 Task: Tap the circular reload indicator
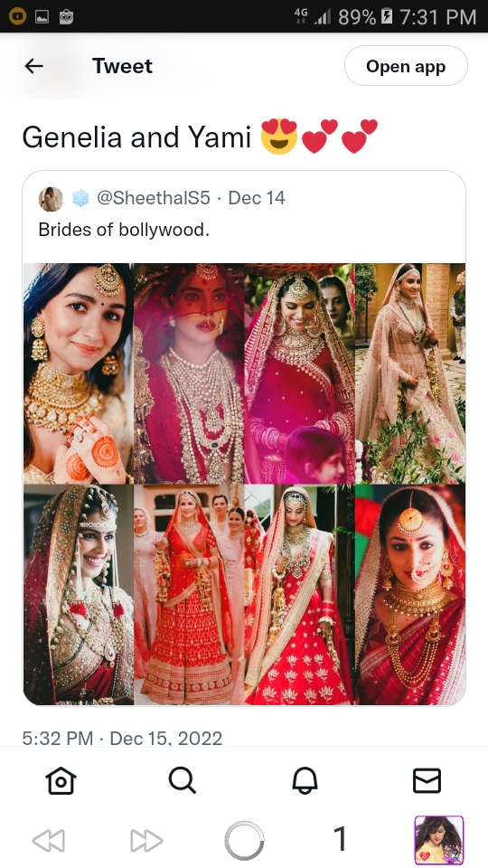pos(244,841)
